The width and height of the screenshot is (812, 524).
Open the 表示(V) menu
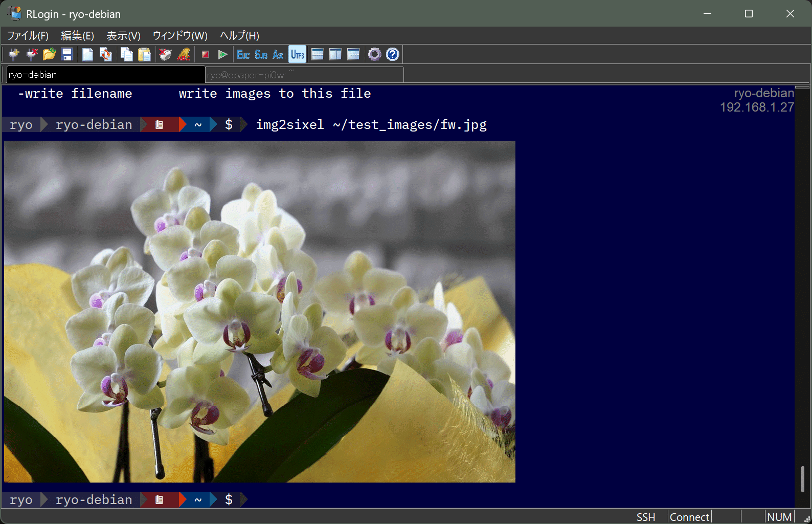tap(123, 36)
